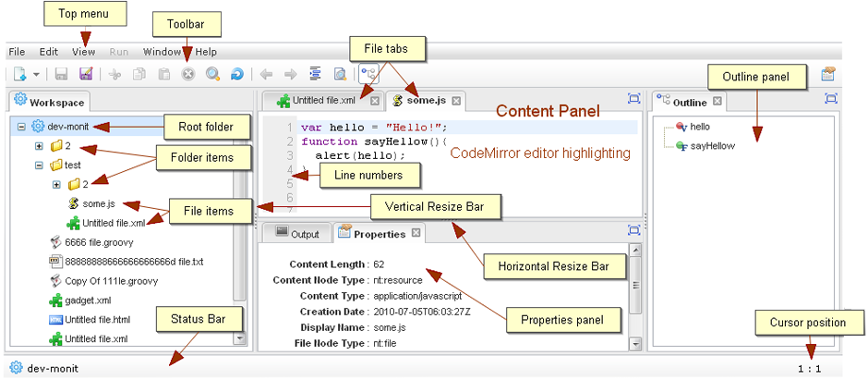Select the hello item in Outline
868x380 pixels.
(699, 127)
